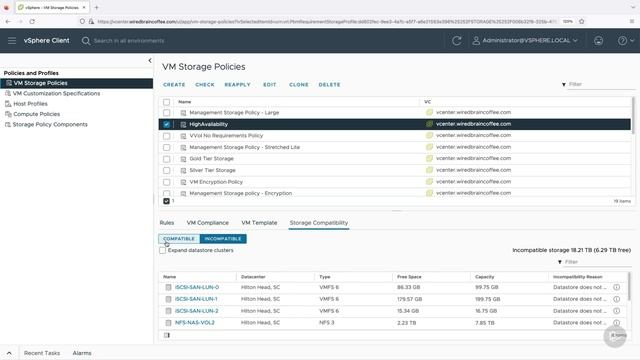Click vCenter icon in HighAvailability row

(429, 124)
